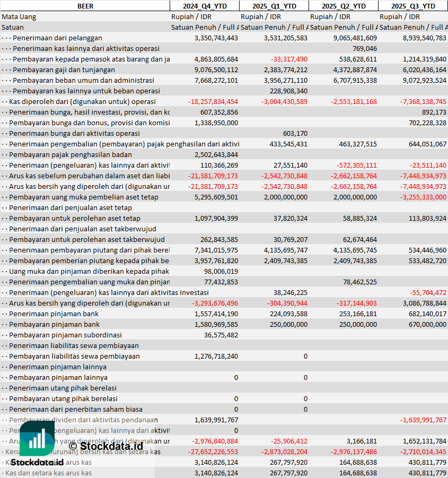This screenshot has width=448, height=478.
Task: Click the Pembayaran pinjaman bank label
Action: tap(54, 325)
